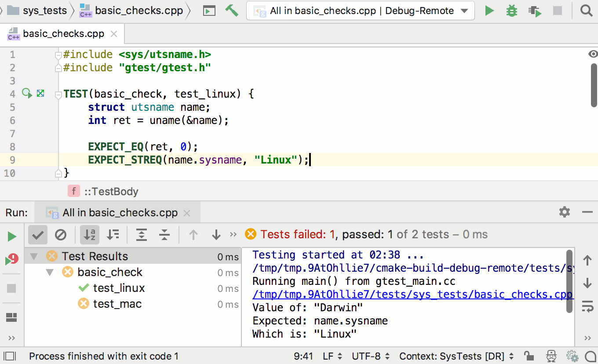
Task: Go to previous failed test arrow
Action: [193, 235]
